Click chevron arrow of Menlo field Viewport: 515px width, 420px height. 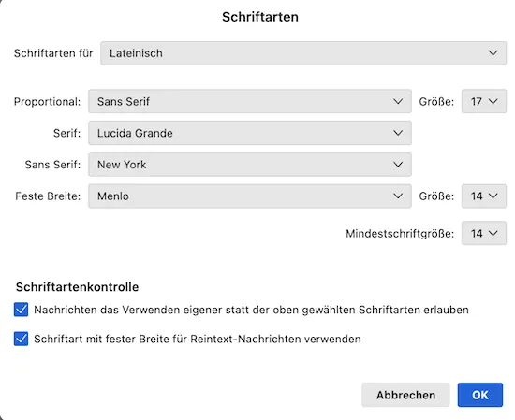(398, 196)
